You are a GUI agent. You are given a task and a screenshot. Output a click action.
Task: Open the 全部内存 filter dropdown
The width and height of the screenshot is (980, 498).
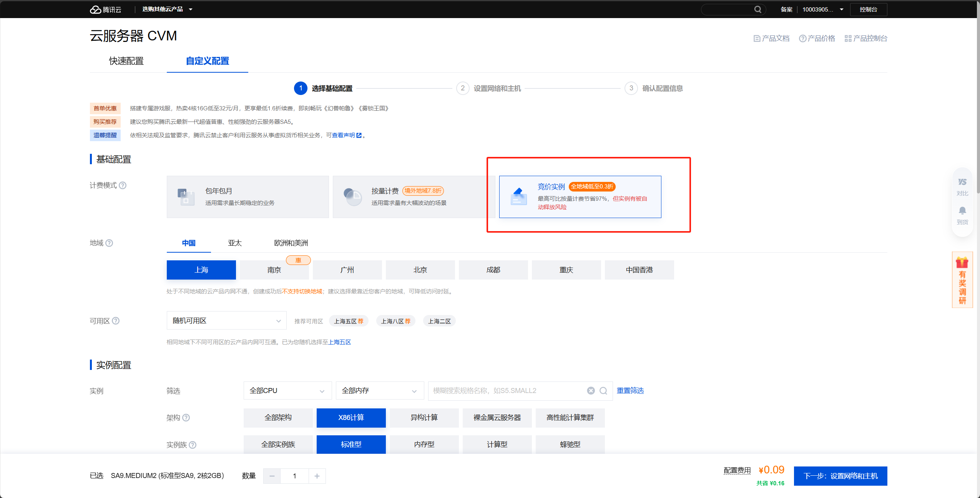(x=380, y=391)
